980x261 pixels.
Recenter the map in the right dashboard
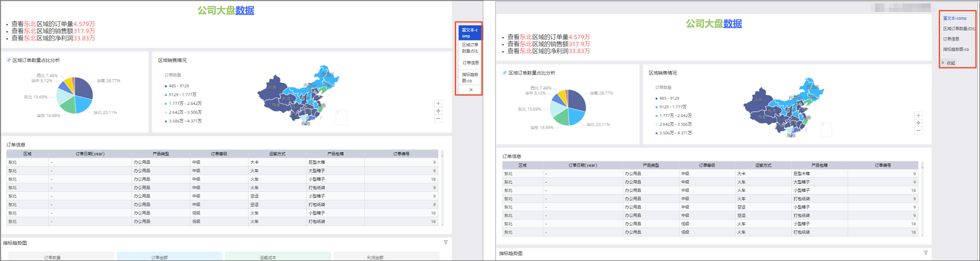[919, 123]
